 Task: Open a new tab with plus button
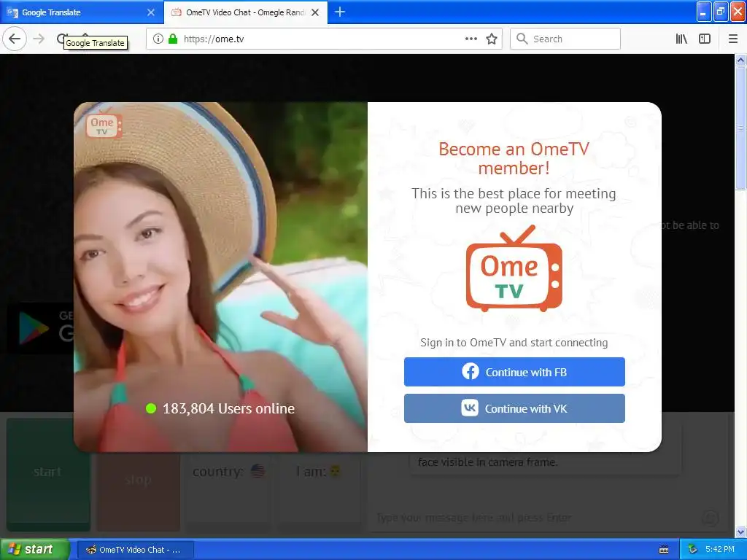tap(340, 12)
